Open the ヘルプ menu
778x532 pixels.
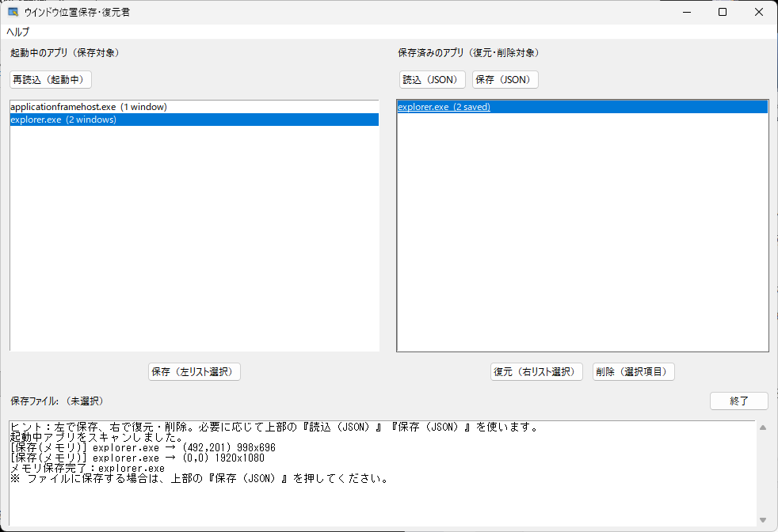(18, 32)
